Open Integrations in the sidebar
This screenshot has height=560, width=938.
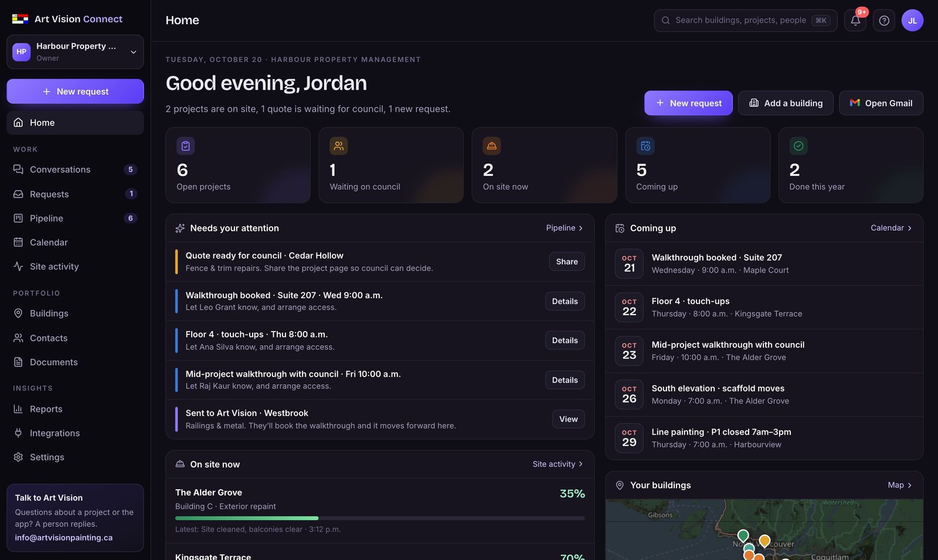[75, 433]
